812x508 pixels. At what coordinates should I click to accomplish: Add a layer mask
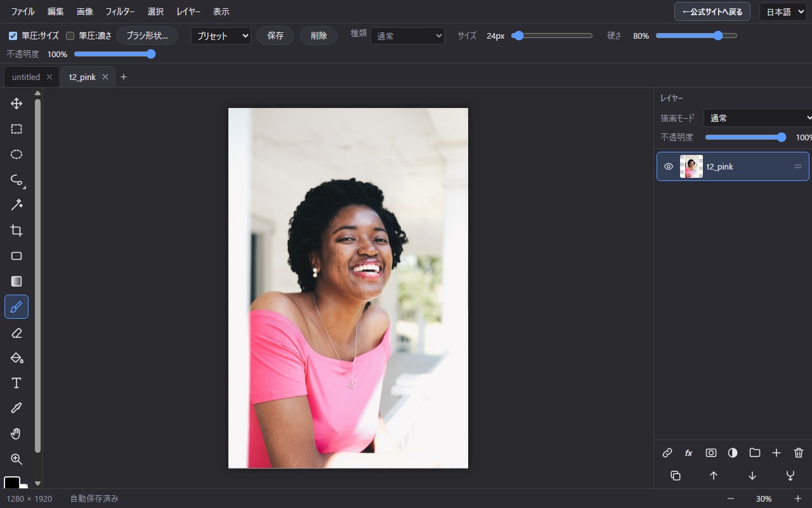(711, 453)
